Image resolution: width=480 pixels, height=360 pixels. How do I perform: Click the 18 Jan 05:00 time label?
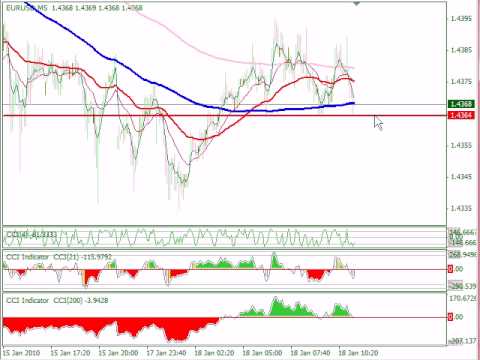click(x=263, y=353)
